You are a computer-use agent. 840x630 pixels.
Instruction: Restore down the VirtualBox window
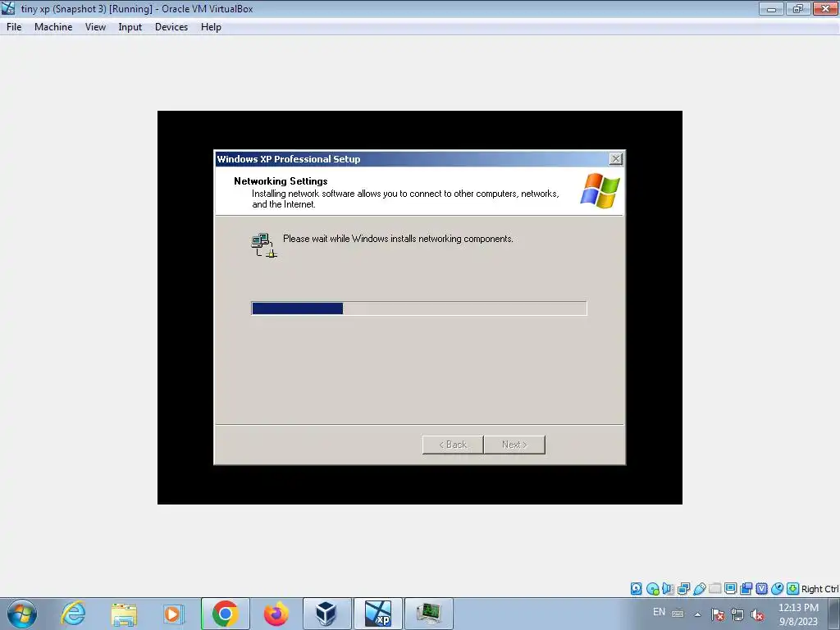[798, 8]
